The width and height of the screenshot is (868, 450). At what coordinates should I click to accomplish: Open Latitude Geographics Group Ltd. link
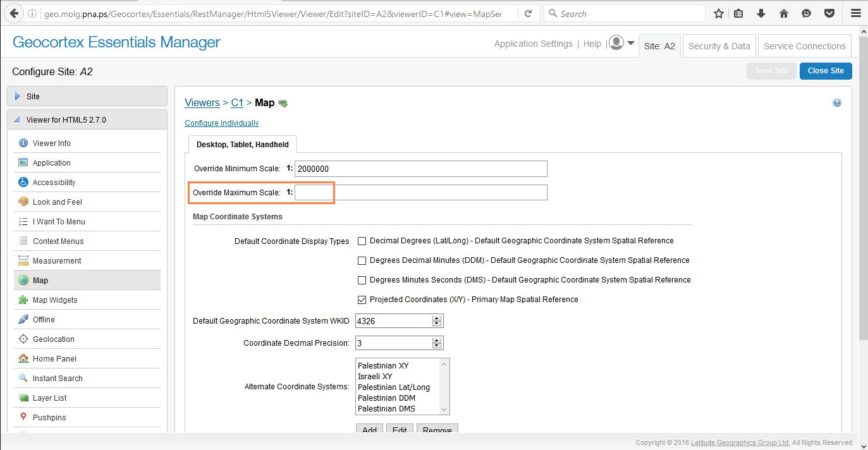[740, 442]
